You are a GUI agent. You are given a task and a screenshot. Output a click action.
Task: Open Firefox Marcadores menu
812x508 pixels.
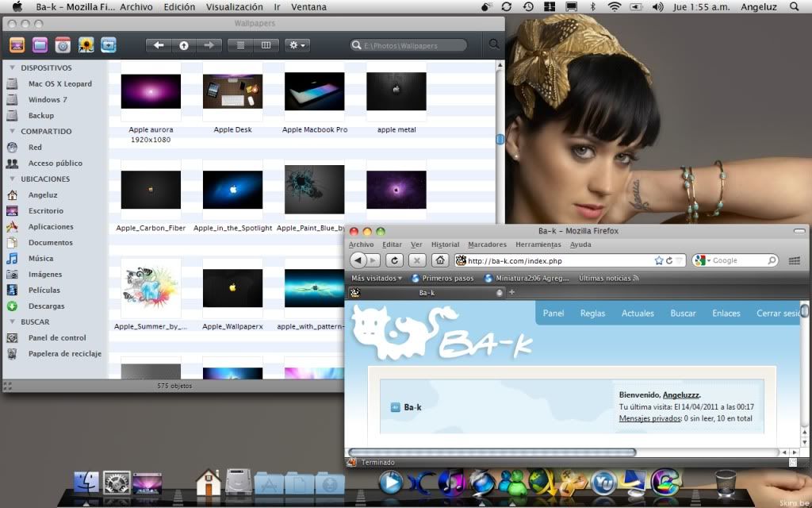[487, 244]
